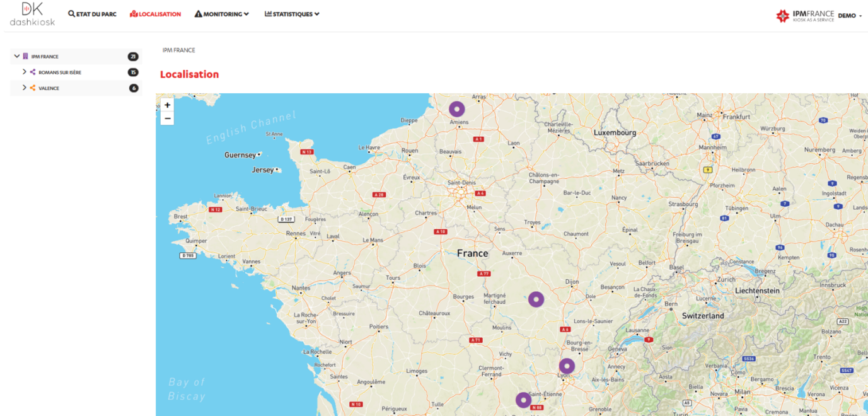The width and height of the screenshot is (868, 416).
Task: Click the map zoom in button
Action: [x=166, y=105]
